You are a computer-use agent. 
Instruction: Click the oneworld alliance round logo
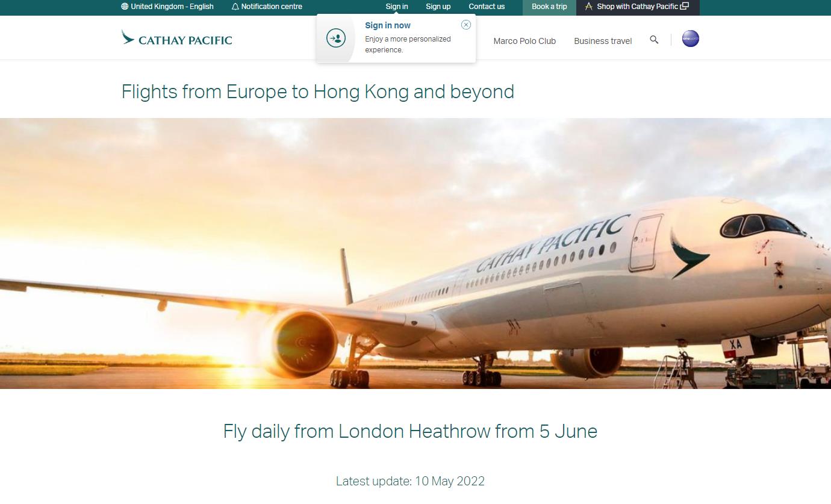click(690, 39)
